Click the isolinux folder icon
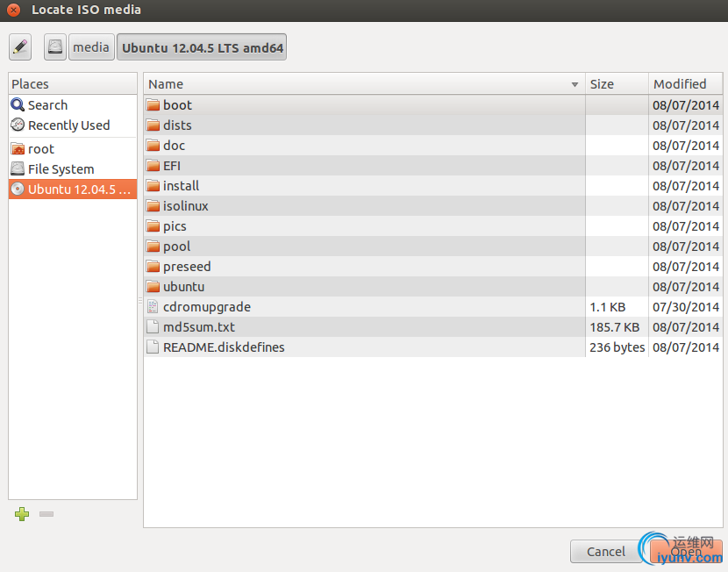Image resolution: width=728 pixels, height=572 pixels. [x=153, y=205]
